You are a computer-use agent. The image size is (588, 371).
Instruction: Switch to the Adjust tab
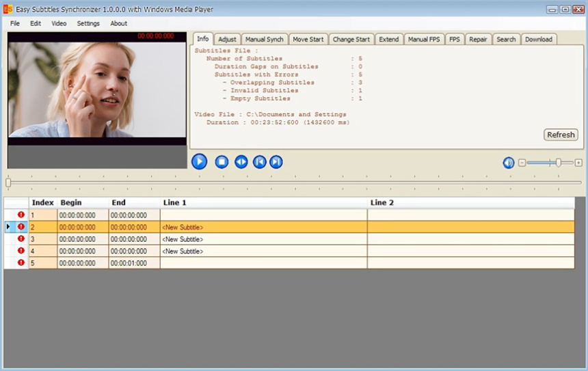pos(227,40)
